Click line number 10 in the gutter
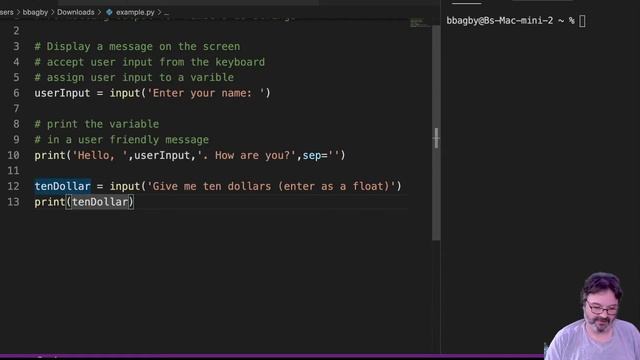Viewport: 640px width, 360px height. click(13, 155)
